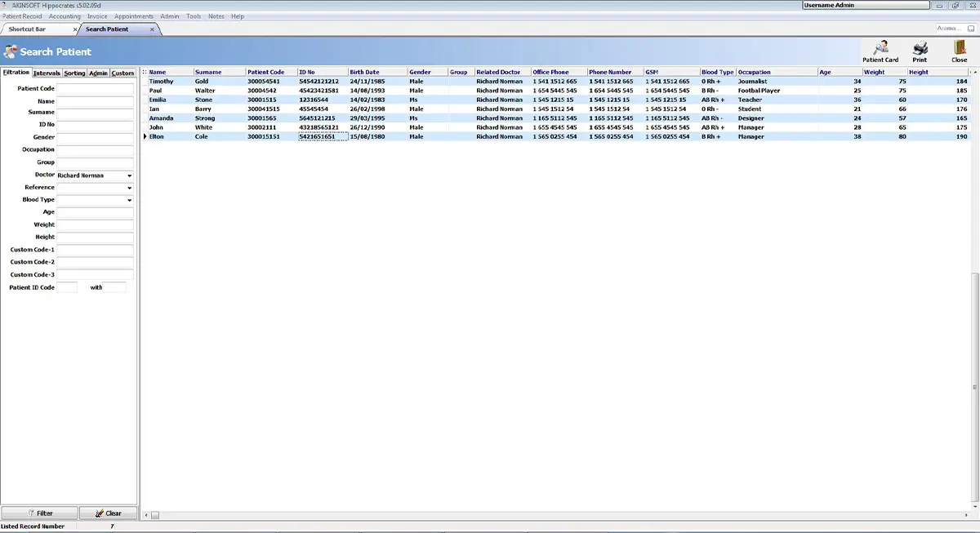Viewport: 980px width, 533px height.
Task: Click the Clear button
Action: coord(108,513)
